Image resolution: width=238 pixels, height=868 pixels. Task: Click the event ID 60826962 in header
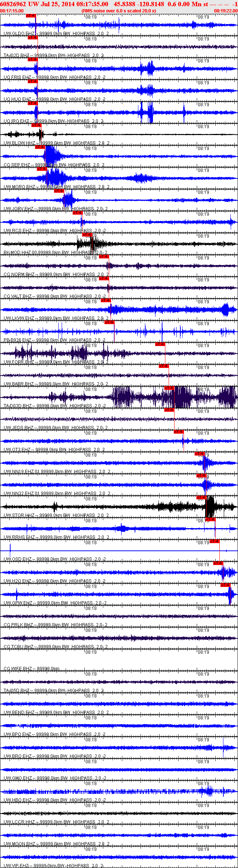(13, 4)
